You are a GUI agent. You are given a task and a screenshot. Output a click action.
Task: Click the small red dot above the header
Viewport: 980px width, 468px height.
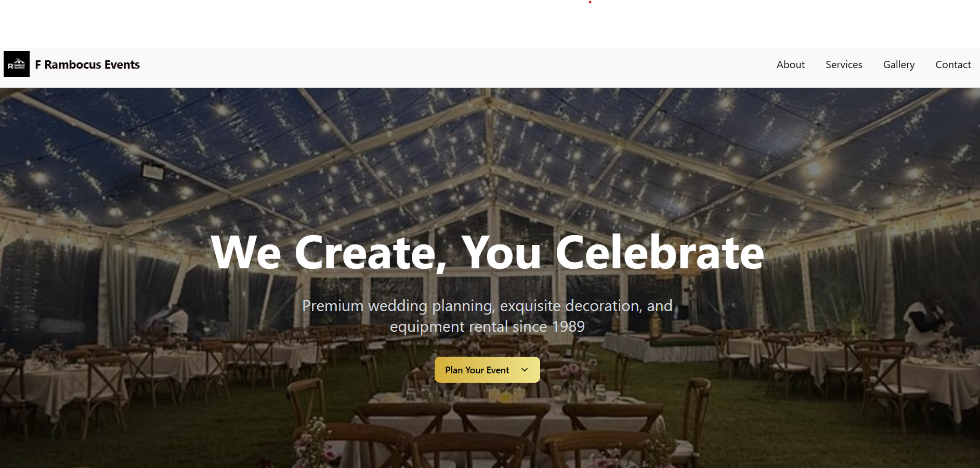click(590, 2)
